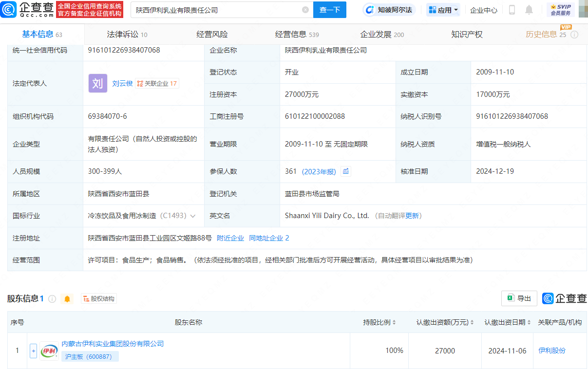Open 附近企业 link
Image resolution: width=588 pixels, height=369 pixels.
[230, 238]
